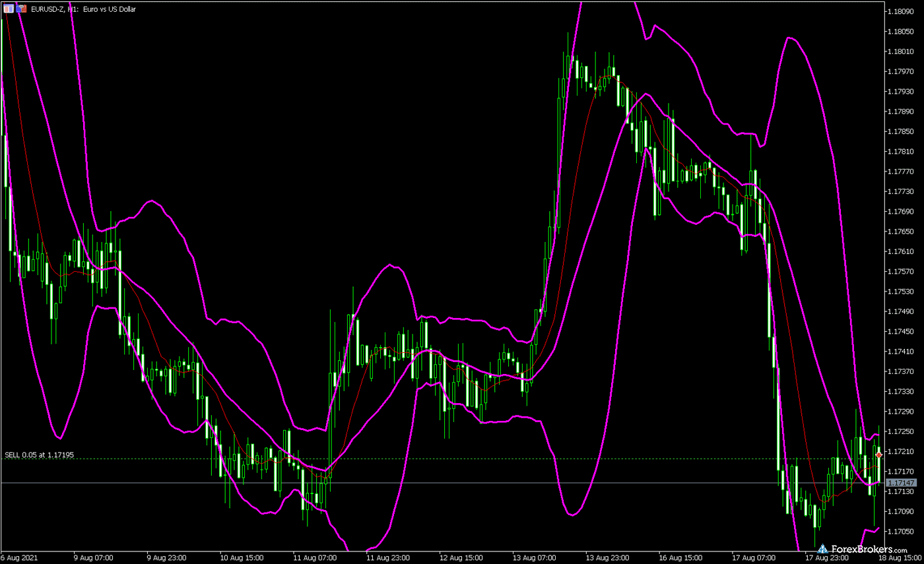The height and width of the screenshot is (564, 924).
Task: Click the '11 Aug 07:00' time axis label
Action: tap(314, 557)
